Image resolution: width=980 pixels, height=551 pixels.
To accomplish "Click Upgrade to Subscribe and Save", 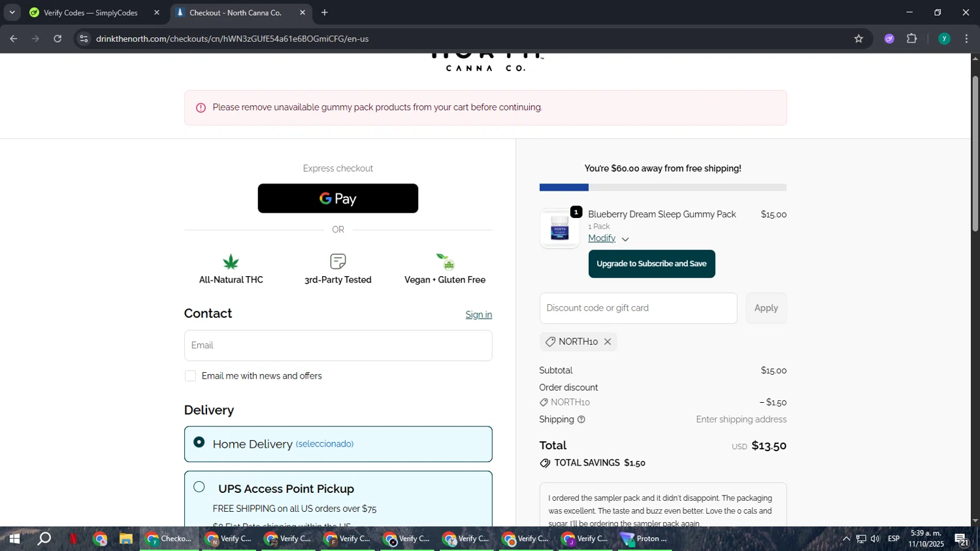I will [x=651, y=264].
